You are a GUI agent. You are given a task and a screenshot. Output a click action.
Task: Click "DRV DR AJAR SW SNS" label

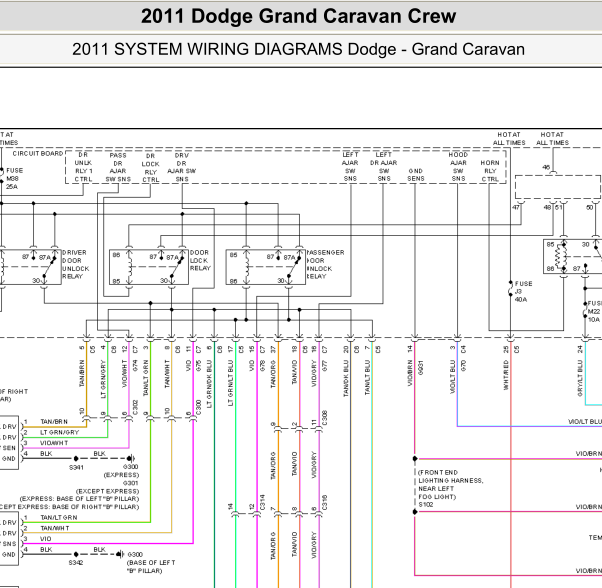point(182,167)
